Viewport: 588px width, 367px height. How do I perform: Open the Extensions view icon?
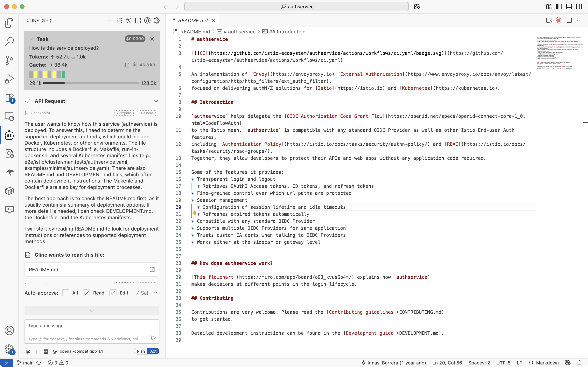pos(9,98)
